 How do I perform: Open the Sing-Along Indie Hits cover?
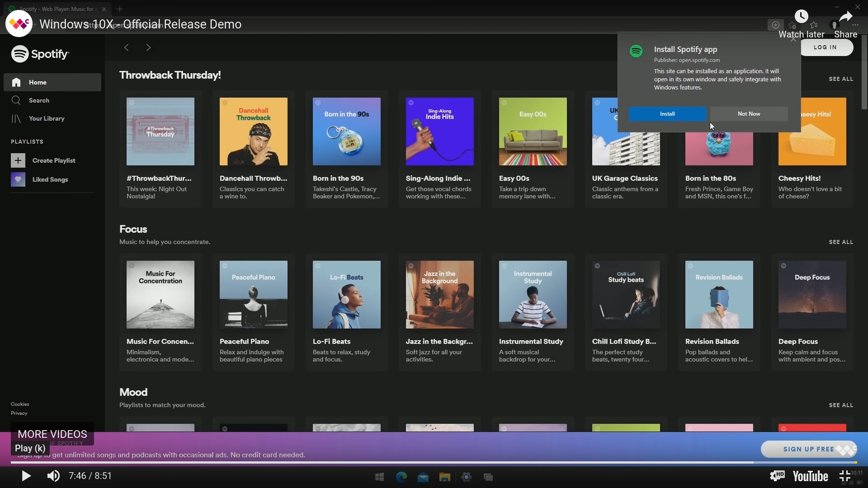(440, 131)
